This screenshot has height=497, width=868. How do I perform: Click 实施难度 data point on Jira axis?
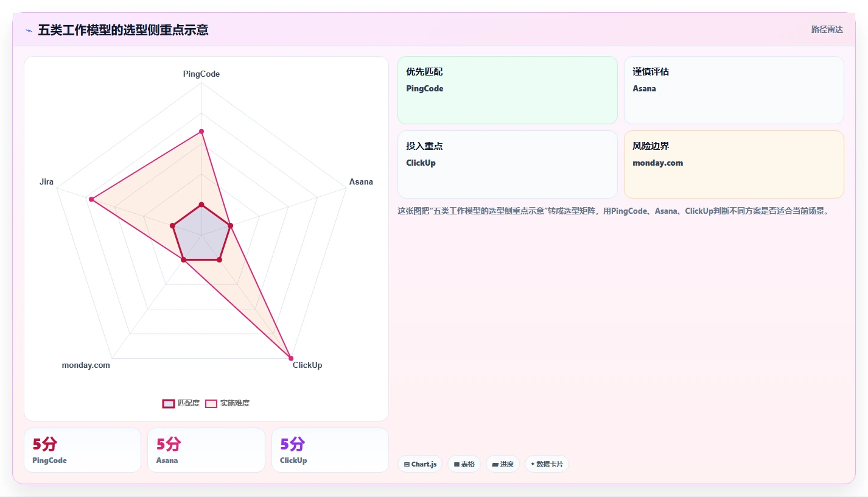pos(91,199)
